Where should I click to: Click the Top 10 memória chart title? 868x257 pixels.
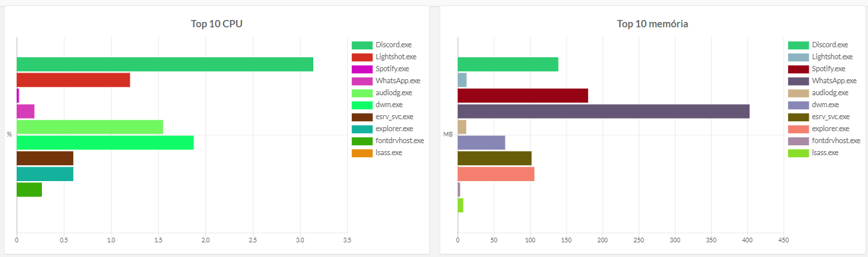652,24
